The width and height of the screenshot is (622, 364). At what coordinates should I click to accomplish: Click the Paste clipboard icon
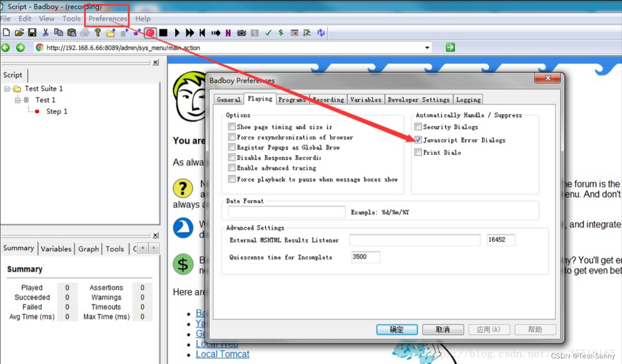[71, 33]
